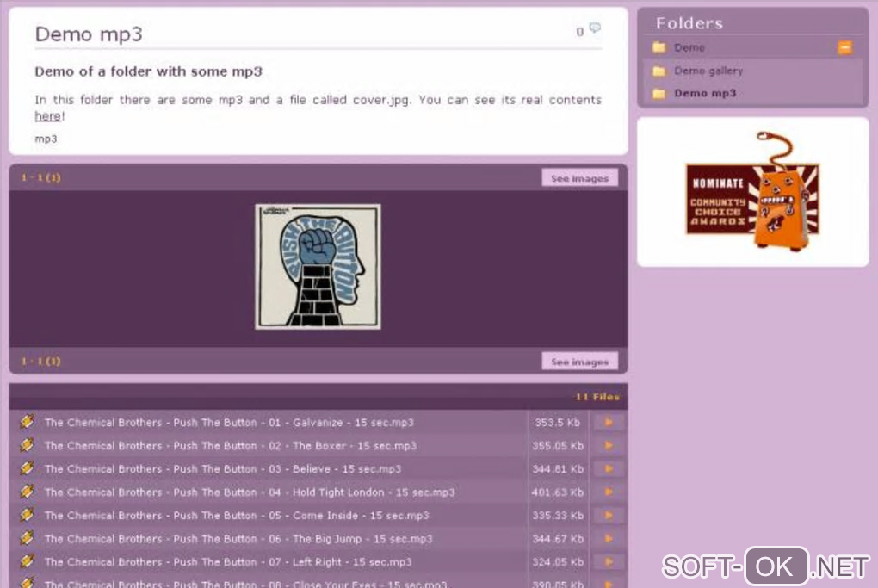The height and width of the screenshot is (588, 878).
Task: Click the lower See images button
Action: click(579, 362)
